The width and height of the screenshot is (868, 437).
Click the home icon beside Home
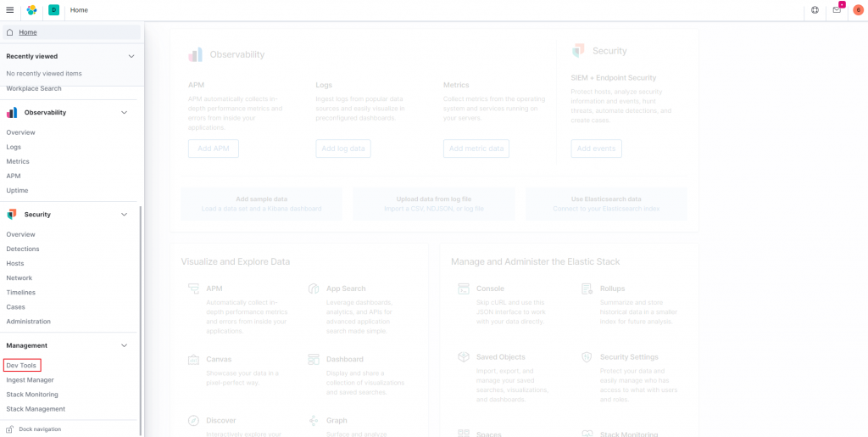point(10,32)
